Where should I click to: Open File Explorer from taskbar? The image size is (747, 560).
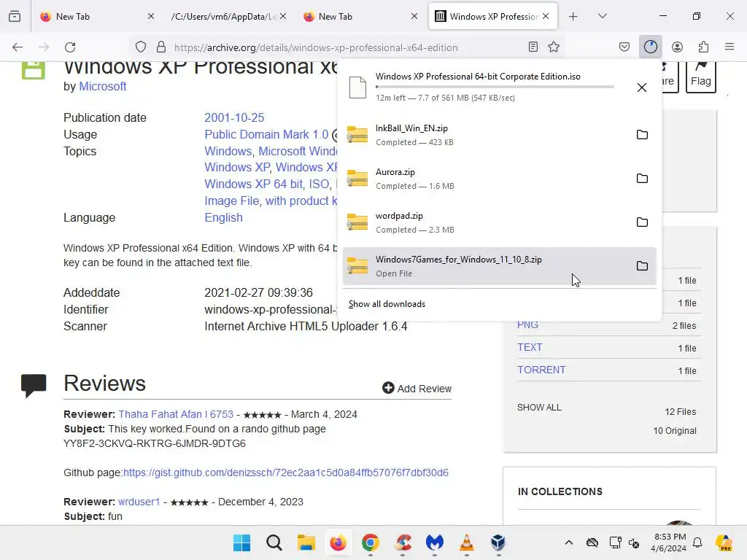point(306,542)
